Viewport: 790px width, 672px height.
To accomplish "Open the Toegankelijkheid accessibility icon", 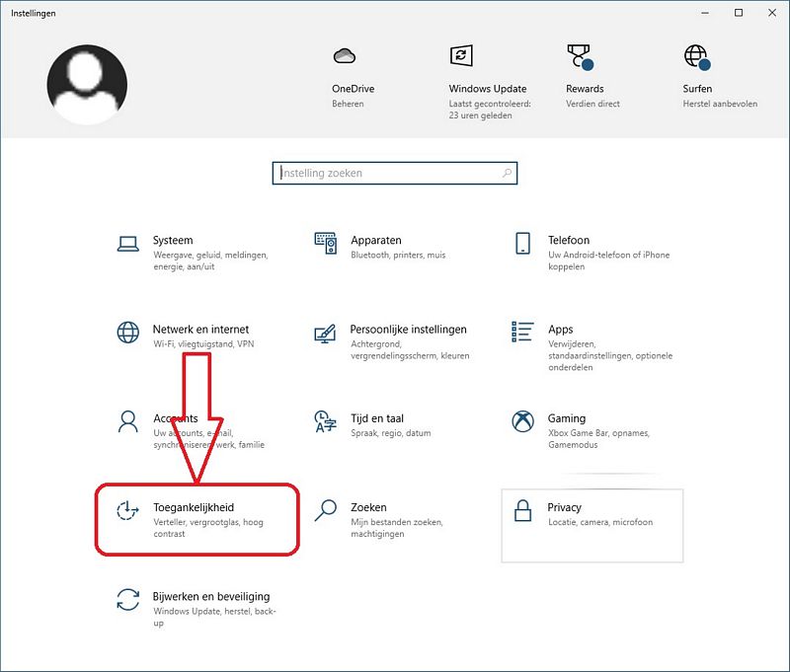I will pos(127,510).
